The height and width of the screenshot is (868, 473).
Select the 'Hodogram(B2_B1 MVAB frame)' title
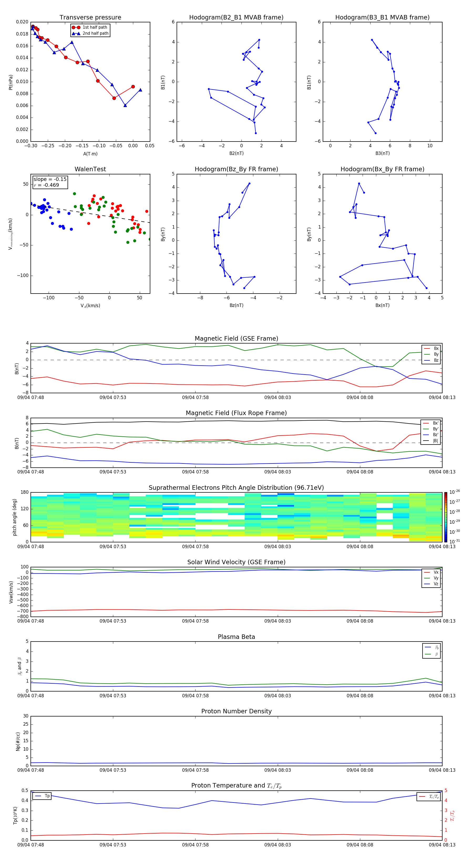coord(236,17)
